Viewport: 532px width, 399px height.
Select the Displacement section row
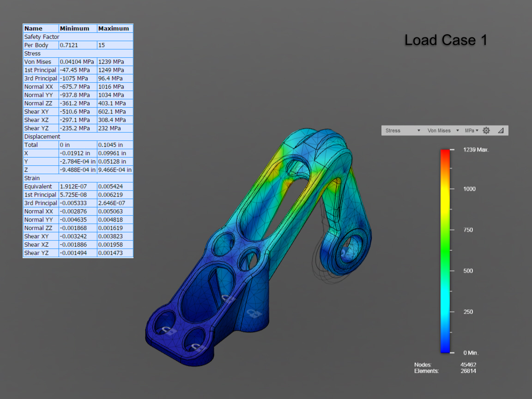pos(78,136)
